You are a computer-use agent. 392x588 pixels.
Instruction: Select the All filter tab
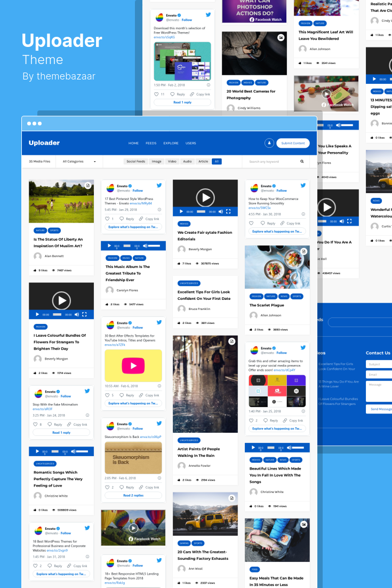[217, 162]
